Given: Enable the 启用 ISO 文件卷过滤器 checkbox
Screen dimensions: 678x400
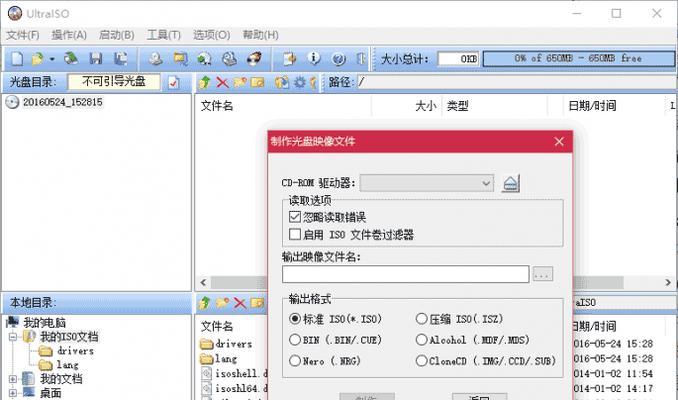Looking at the screenshot, I should pos(295,234).
